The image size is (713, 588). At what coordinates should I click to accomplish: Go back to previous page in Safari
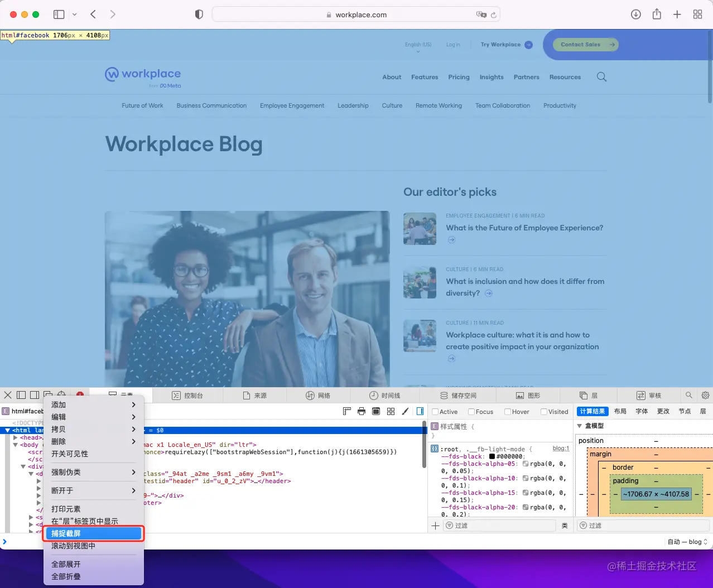(x=93, y=15)
